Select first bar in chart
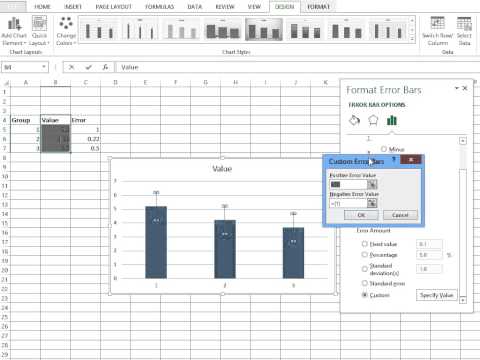The image size is (480, 360). (156, 242)
